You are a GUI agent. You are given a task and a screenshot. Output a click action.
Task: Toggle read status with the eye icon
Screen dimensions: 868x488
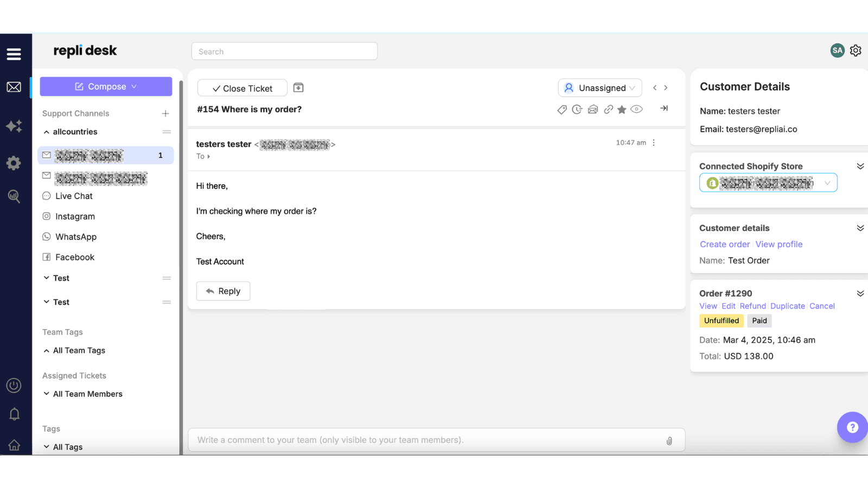pyautogui.click(x=637, y=109)
